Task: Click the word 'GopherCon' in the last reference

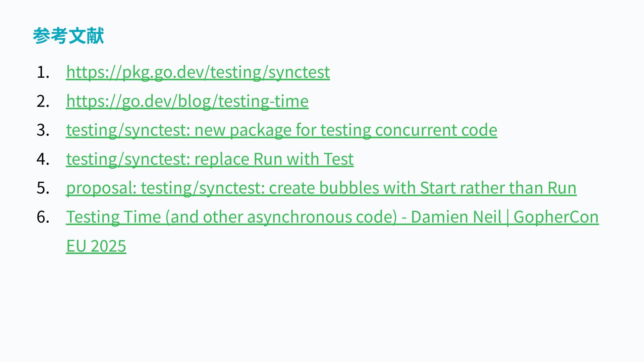Action: click(556, 217)
